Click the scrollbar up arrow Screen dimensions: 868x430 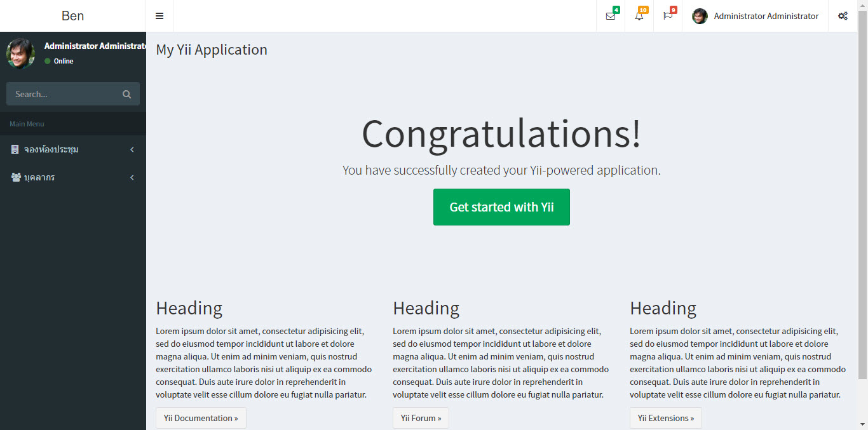tap(863, 4)
